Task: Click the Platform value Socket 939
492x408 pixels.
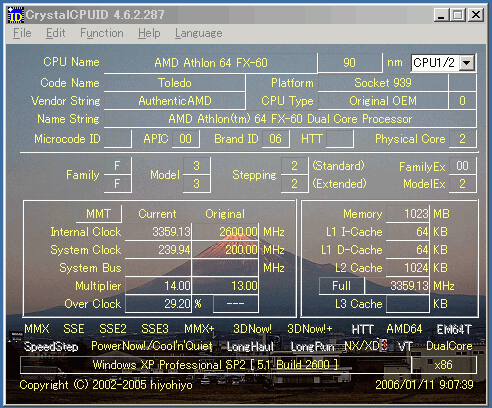Action: point(383,83)
